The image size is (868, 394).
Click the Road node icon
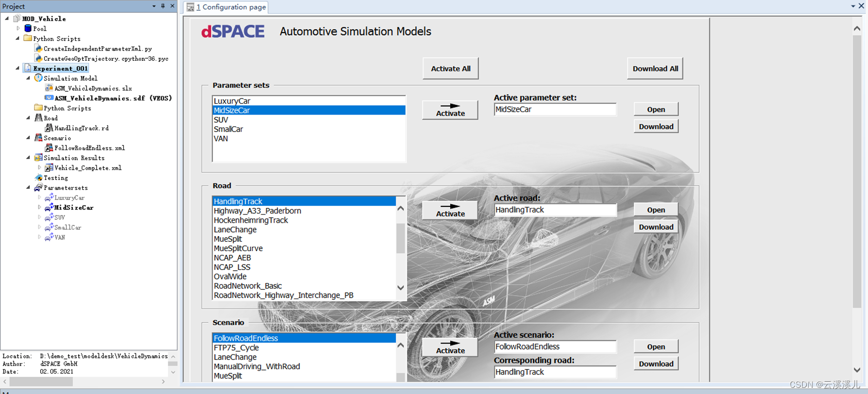(x=38, y=118)
